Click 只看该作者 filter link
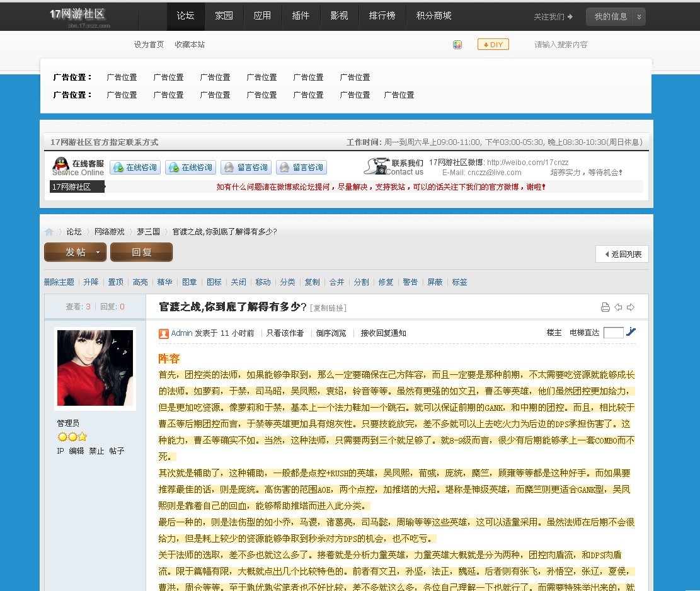700x591 pixels. pyautogui.click(x=285, y=333)
